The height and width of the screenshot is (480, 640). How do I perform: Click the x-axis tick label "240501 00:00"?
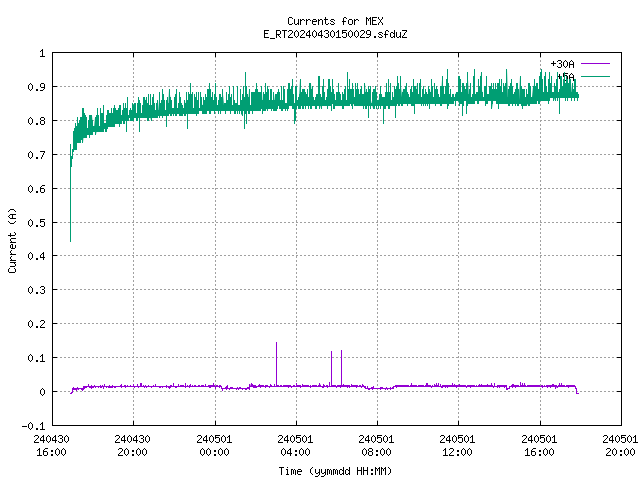(214, 445)
